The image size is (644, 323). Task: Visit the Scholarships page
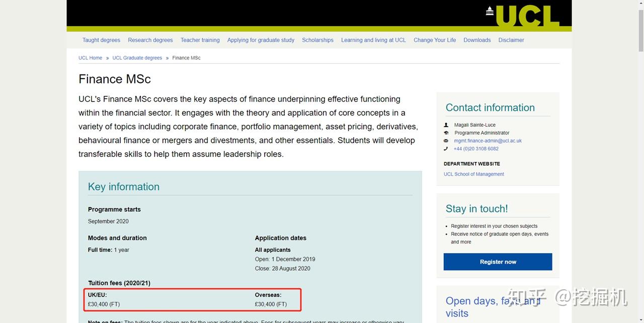(317, 40)
